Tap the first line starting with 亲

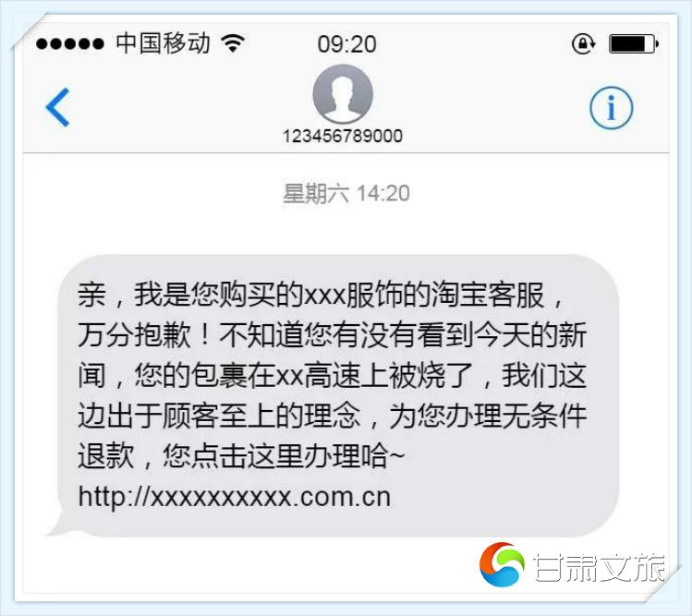click(321, 295)
